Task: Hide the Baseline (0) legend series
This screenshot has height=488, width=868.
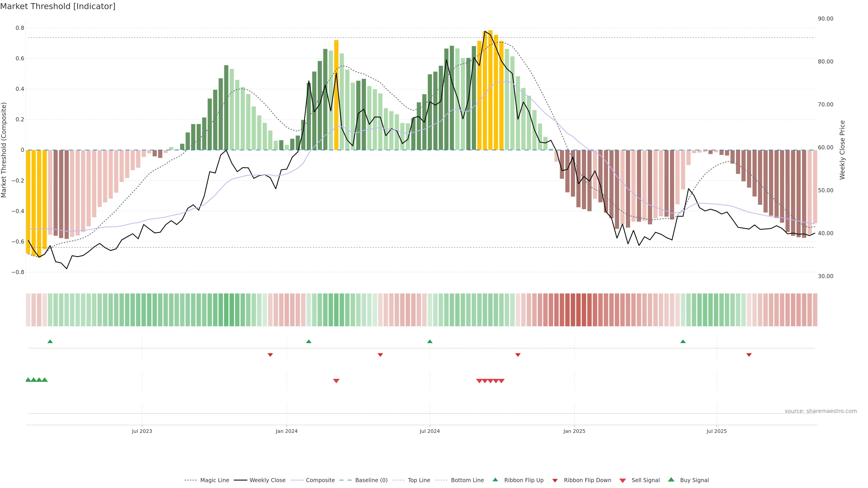Action: [x=371, y=480]
